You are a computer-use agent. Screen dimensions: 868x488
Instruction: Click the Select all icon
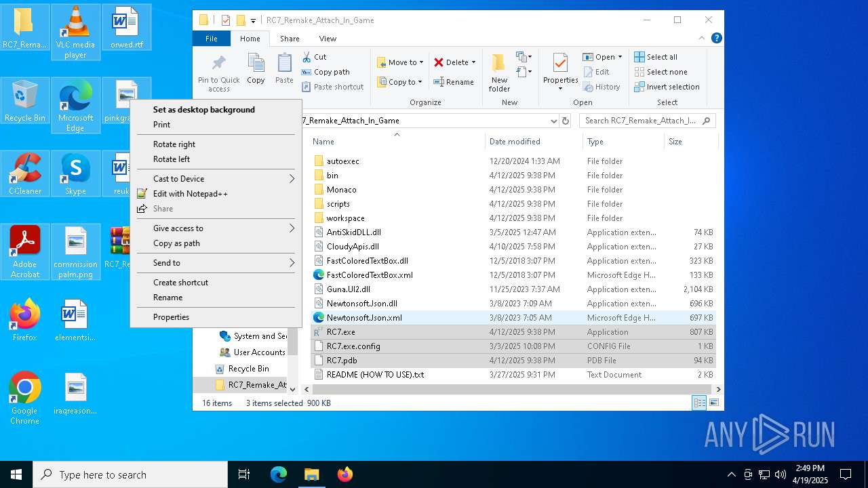pyautogui.click(x=639, y=57)
